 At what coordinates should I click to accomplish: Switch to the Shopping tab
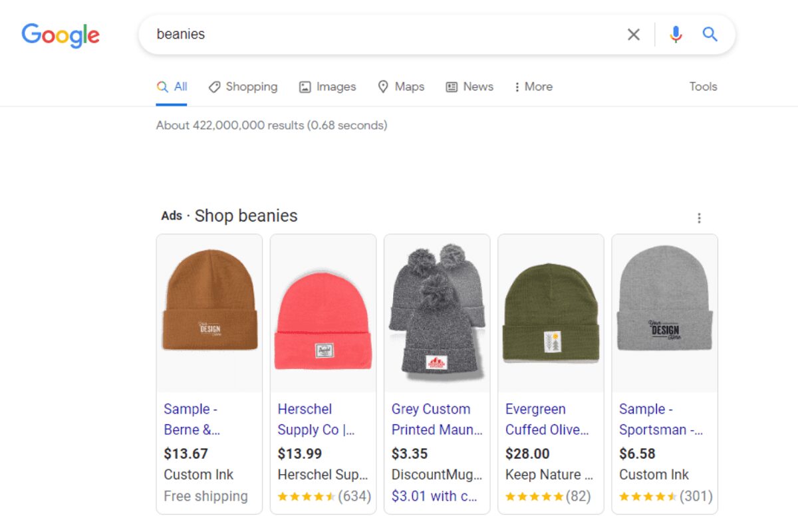tap(243, 86)
